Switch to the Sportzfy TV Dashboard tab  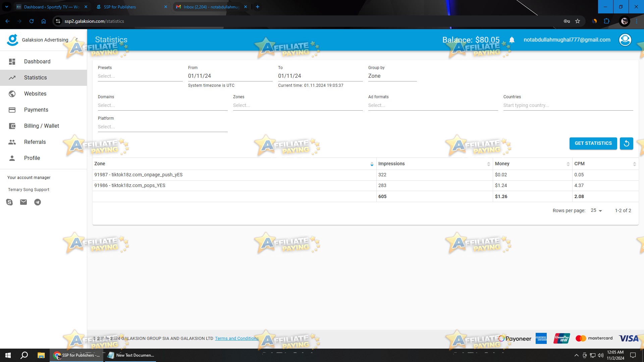[52, 7]
